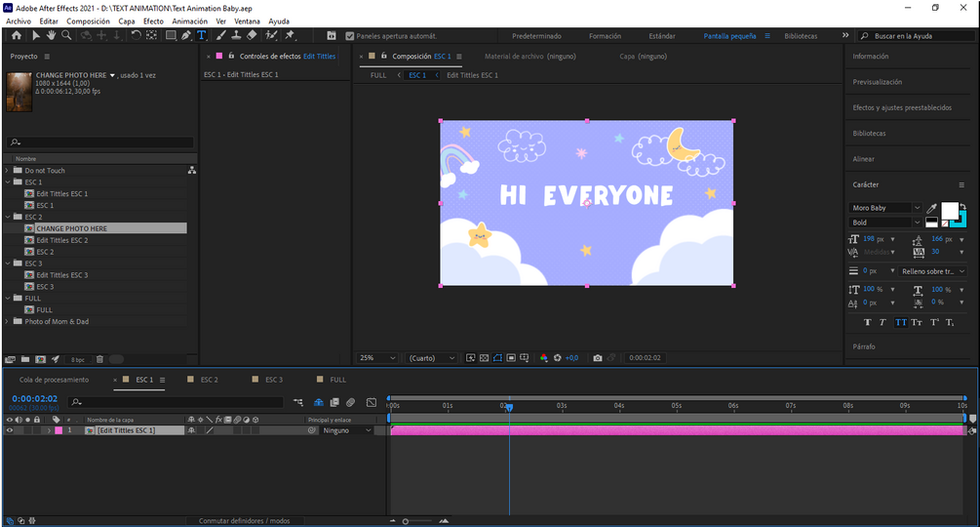Click the eyedropper in Character panel
This screenshot has width=980, height=527.
click(x=931, y=208)
